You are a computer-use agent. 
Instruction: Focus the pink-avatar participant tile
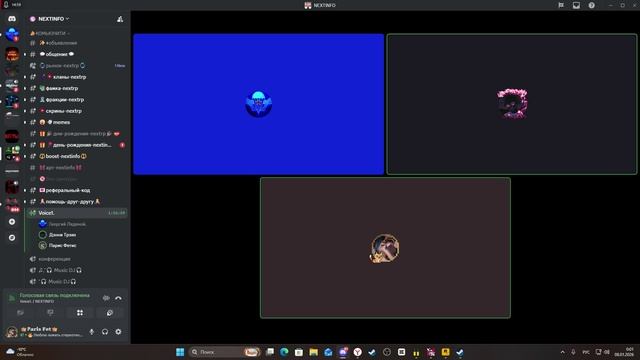512,104
